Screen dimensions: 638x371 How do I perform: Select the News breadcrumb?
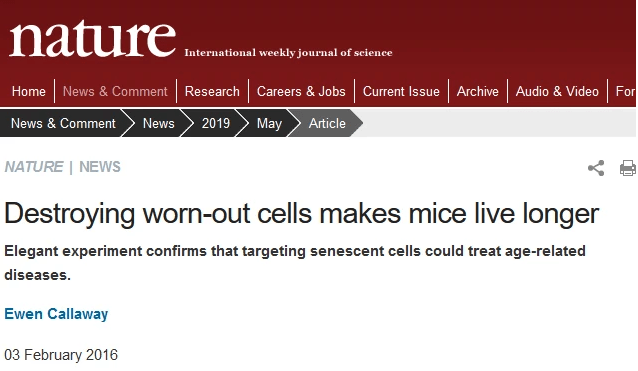(158, 123)
